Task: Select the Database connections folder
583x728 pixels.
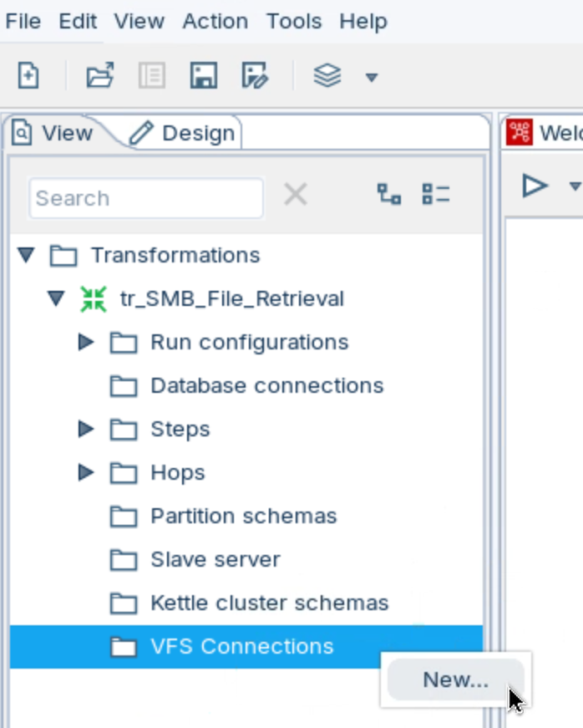Action: click(266, 385)
